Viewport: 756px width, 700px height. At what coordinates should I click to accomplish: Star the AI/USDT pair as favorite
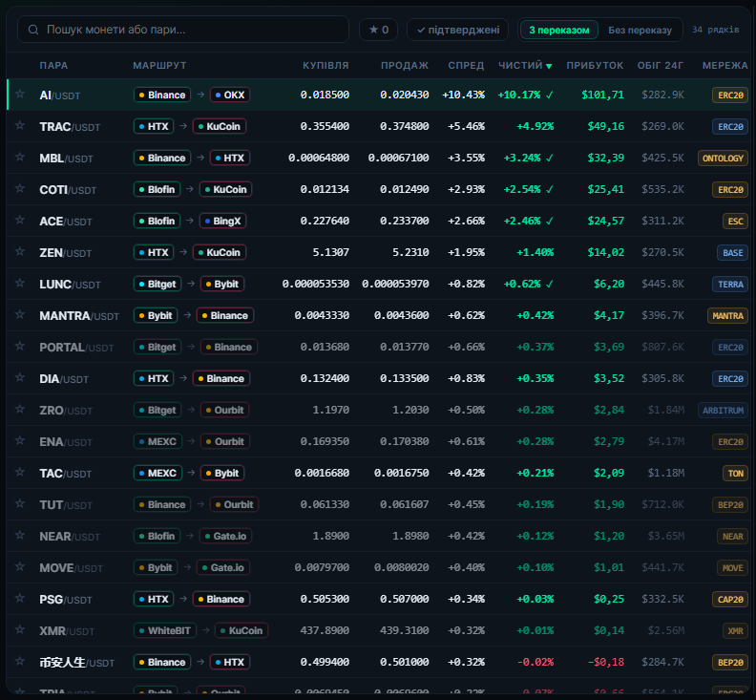pyautogui.click(x=20, y=95)
